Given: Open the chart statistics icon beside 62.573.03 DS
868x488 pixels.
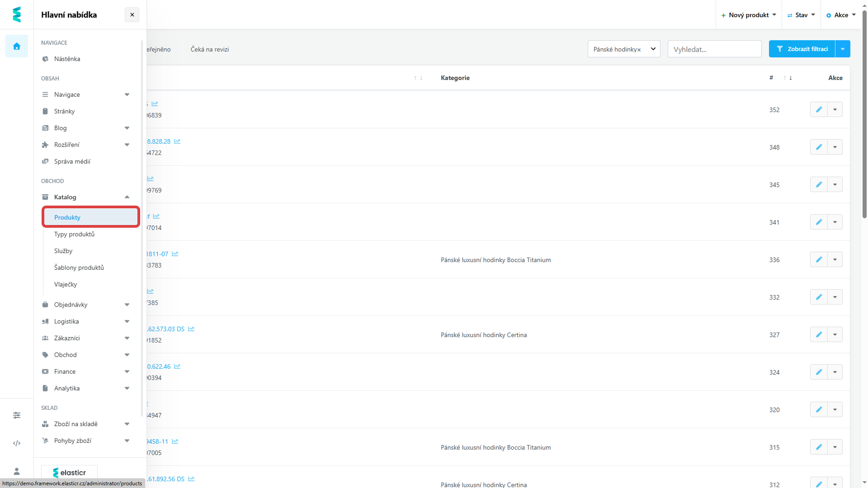Looking at the screenshot, I should pyautogui.click(x=191, y=329).
